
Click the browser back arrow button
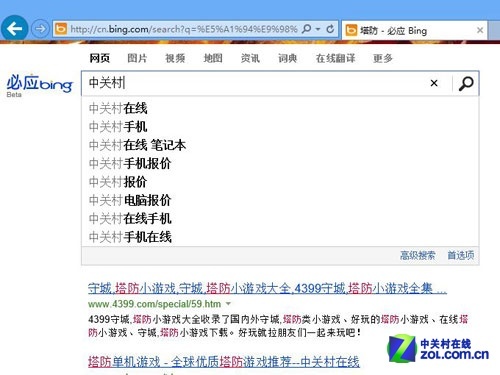pos(15,29)
